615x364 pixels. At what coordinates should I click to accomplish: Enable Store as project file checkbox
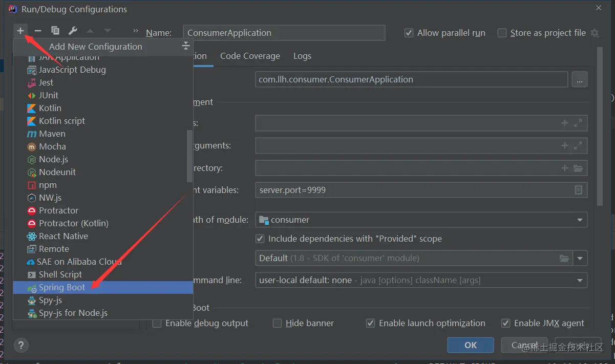(x=502, y=33)
